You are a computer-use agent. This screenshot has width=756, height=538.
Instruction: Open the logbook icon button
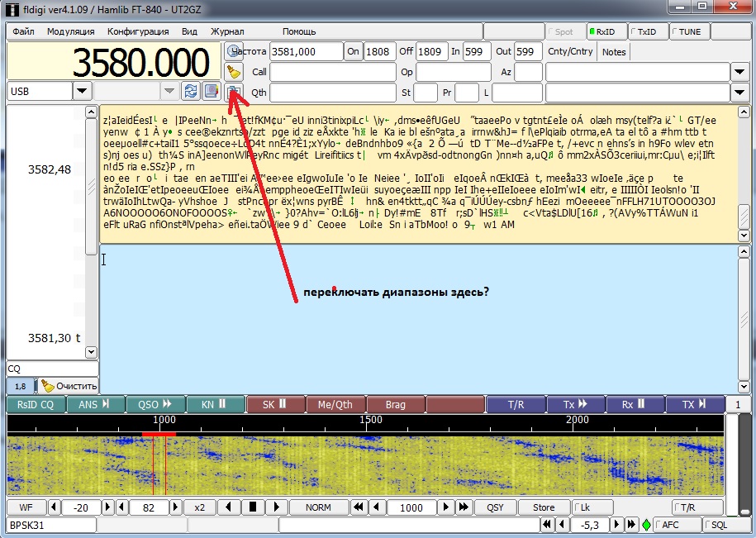point(212,91)
